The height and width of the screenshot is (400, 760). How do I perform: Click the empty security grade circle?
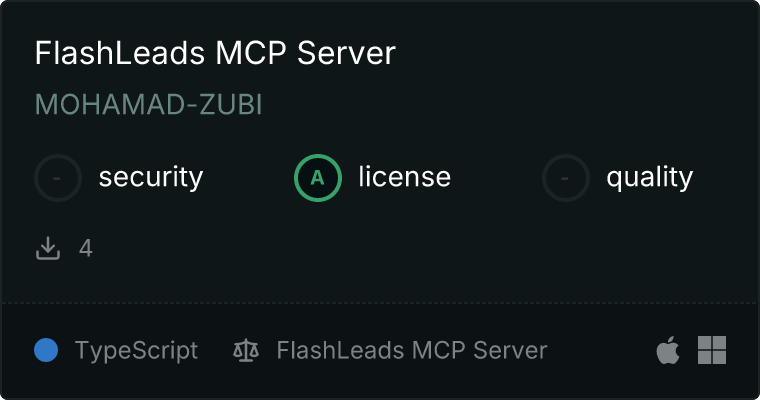58,178
